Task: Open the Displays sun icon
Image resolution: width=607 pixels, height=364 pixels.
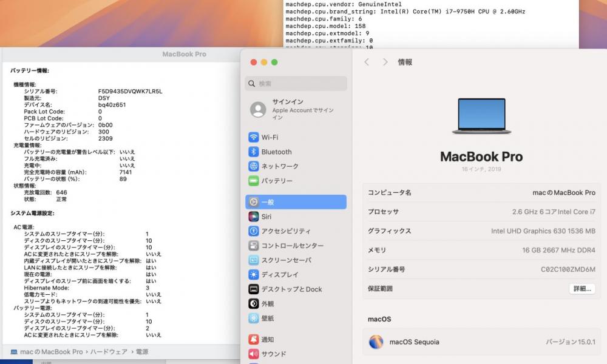Action: point(254,275)
